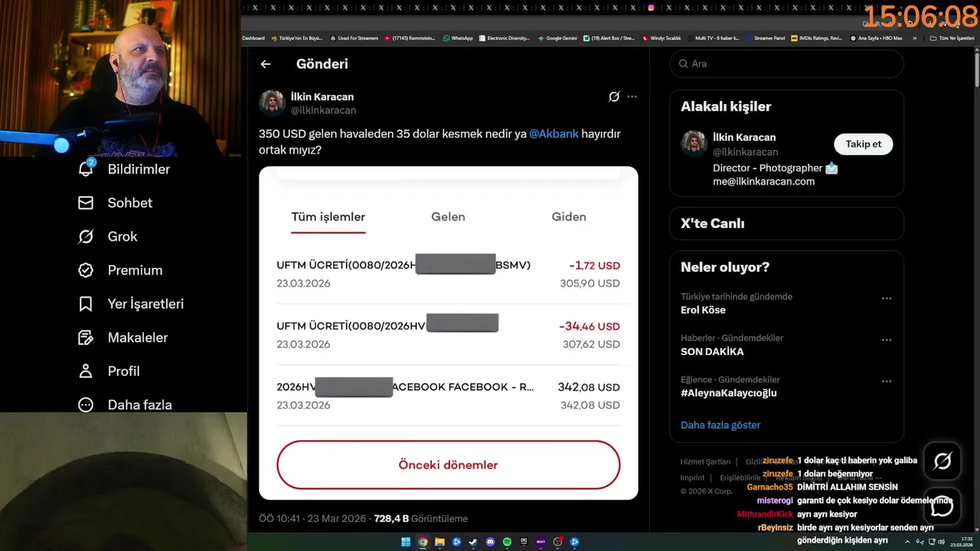The image size is (980, 551).
Task: Open options for Erol Köse trend
Action: [887, 298]
